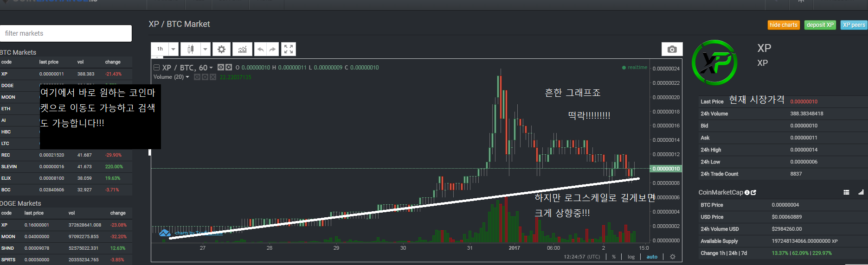Open the SLEVIN market row
Image resolution: width=868 pixels, height=265 pixels.
click(66, 167)
